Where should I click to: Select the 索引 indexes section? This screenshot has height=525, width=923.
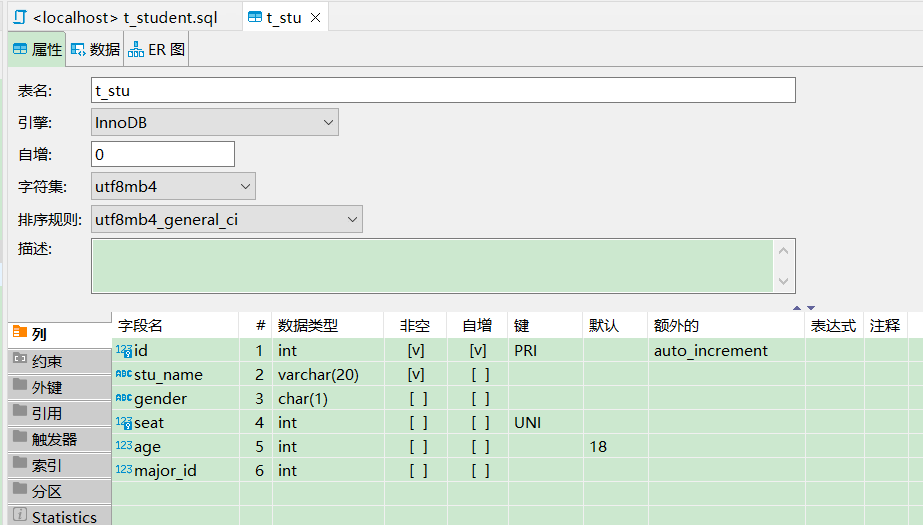59,465
